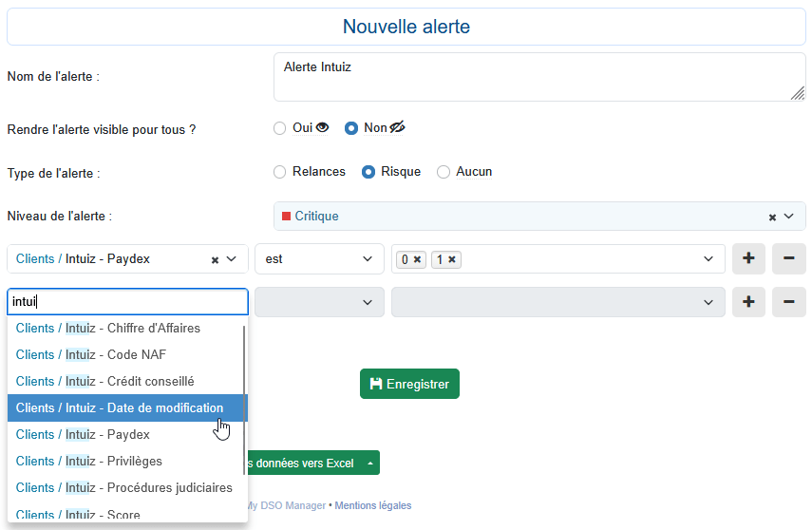This screenshot has width=812, height=530.
Task: Clear the Critique alert level
Action: pos(772,218)
